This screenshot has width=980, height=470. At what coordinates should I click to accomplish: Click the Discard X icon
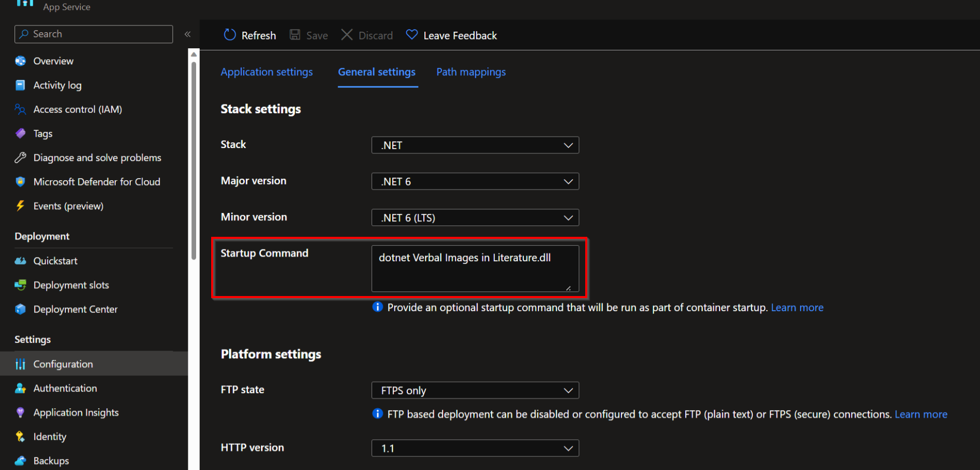pos(347,35)
